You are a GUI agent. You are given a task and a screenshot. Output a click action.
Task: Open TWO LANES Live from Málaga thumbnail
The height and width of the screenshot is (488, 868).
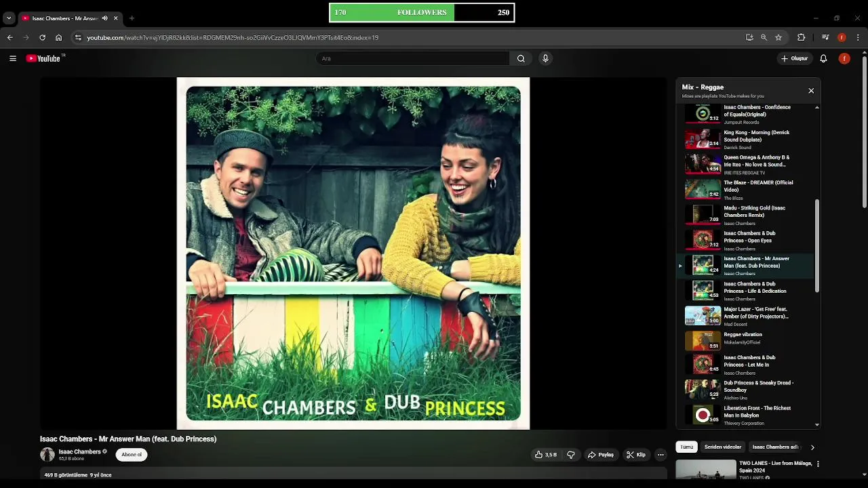[x=706, y=470]
